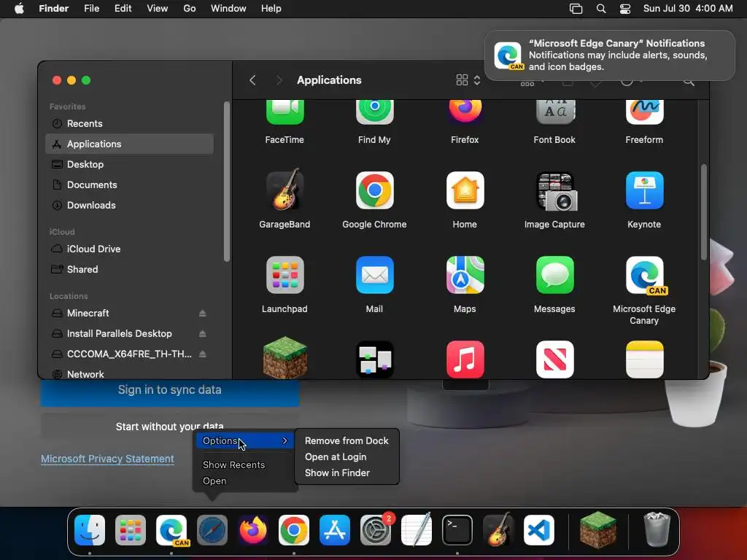Select Shared in Finder sidebar
The height and width of the screenshot is (560, 747).
point(129,270)
